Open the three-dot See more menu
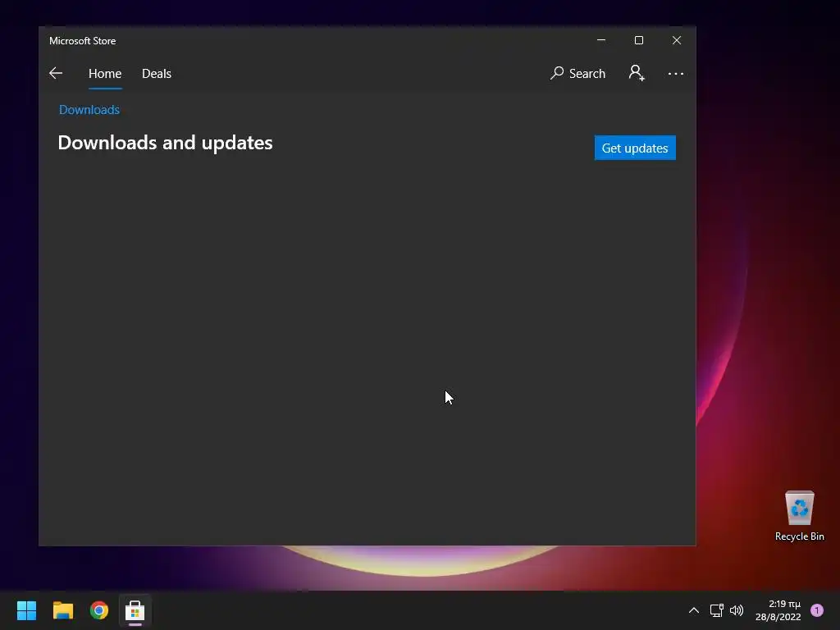The height and width of the screenshot is (630, 840). coord(676,73)
